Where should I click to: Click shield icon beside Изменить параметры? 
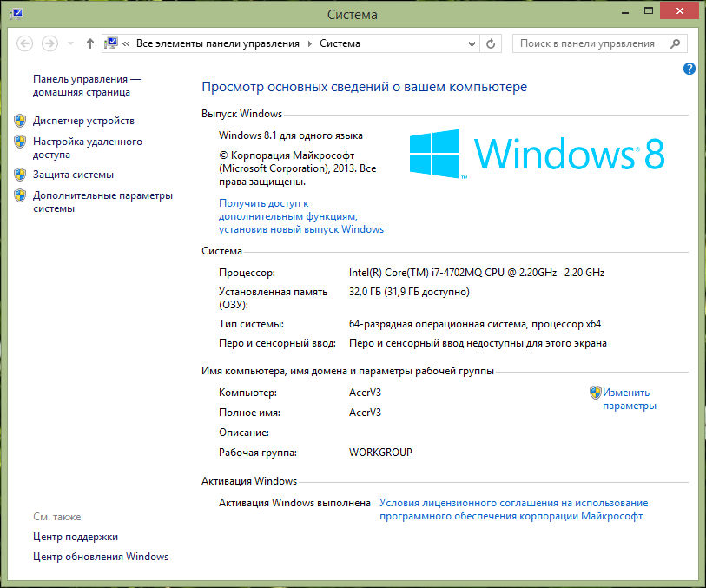595,393
